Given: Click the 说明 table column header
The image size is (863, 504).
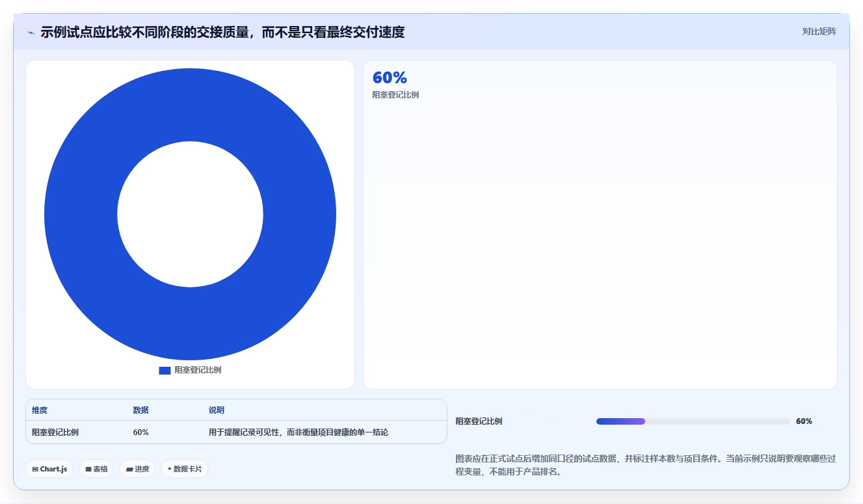Looking at the screenshot, I should (217, 410).
